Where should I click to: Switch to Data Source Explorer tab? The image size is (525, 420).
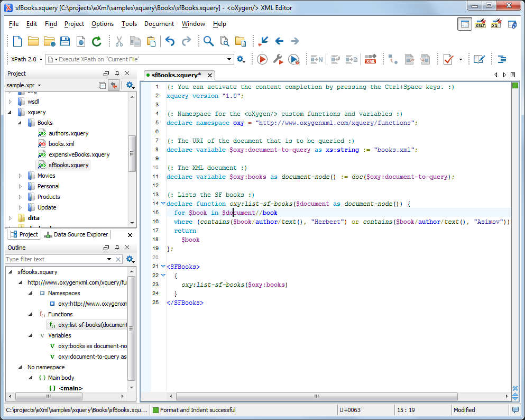point(76,234)
